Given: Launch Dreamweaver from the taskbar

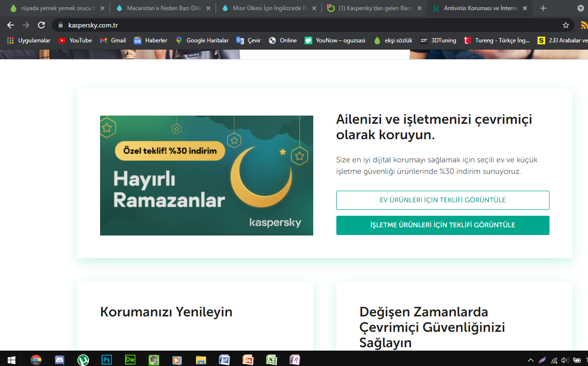Looking at the screenshot, I should (x=130, y=359).
